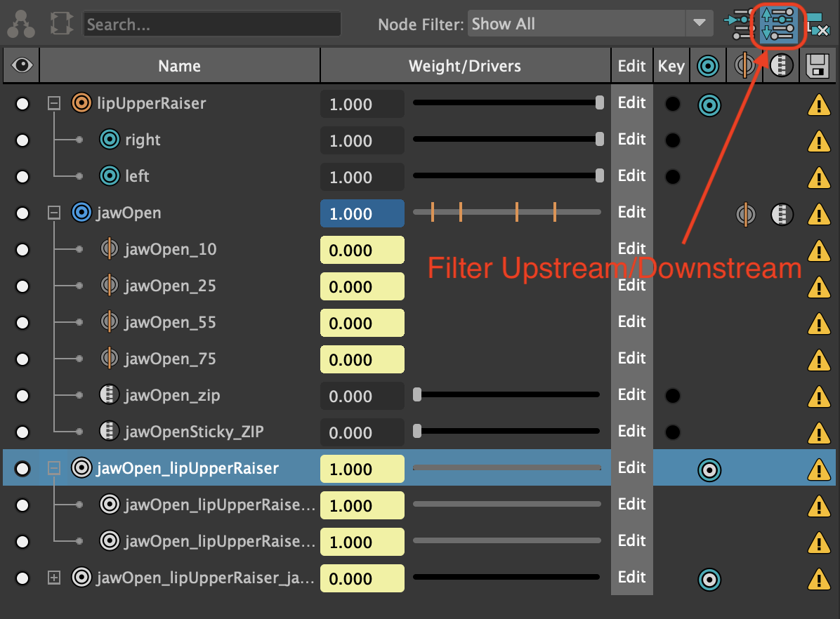The width and height of the screenshot is (840, 619).
Task: Click the Key column header
Action: pyautogui.click(x=671, y=66)
